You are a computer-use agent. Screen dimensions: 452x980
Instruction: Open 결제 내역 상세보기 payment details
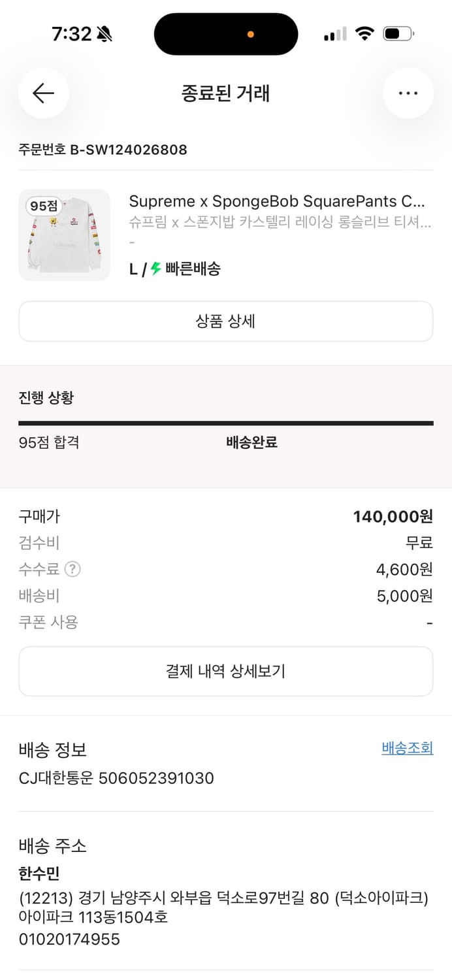point(226,670)
